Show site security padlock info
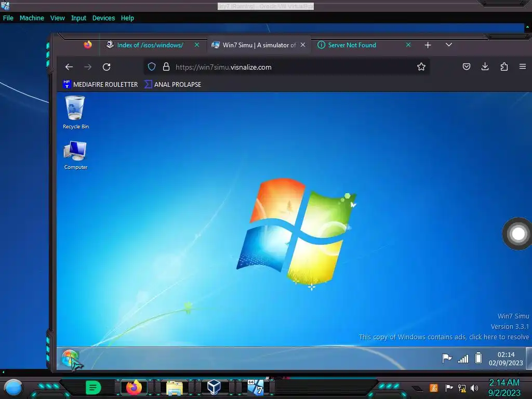Image resolution: width=532 pixels, height=399 pixels. (x=166, y=67)
